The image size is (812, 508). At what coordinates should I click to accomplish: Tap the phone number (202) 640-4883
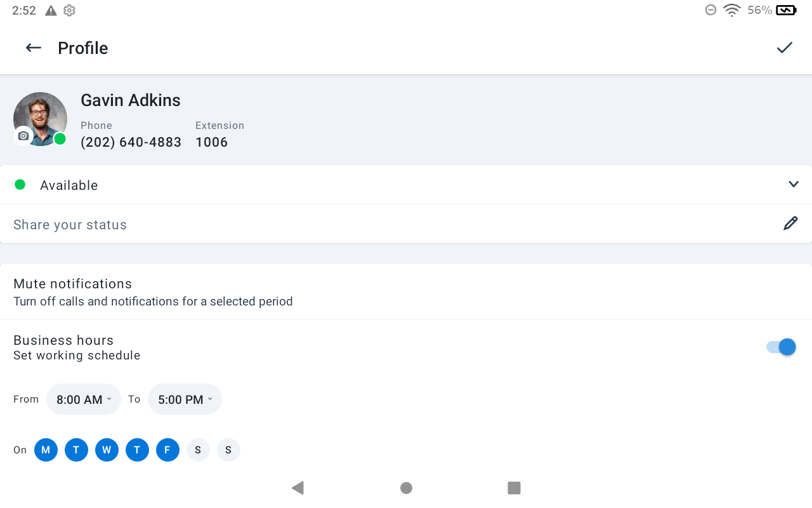click(x=131, y=142)
